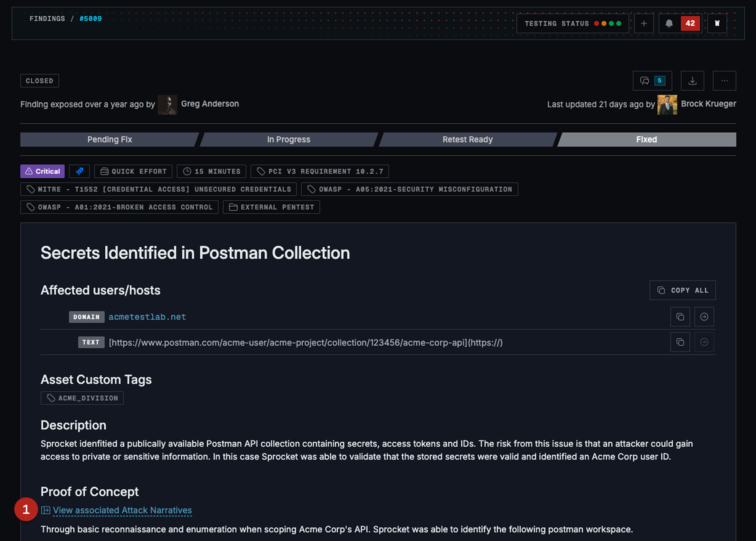Open the acmetestlab.net domain link
This screenshot has width=756, height=541.
click(147, 317)
